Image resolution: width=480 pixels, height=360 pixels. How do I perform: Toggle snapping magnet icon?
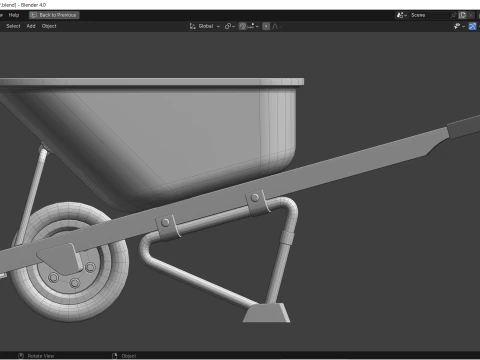pos(242,26)
